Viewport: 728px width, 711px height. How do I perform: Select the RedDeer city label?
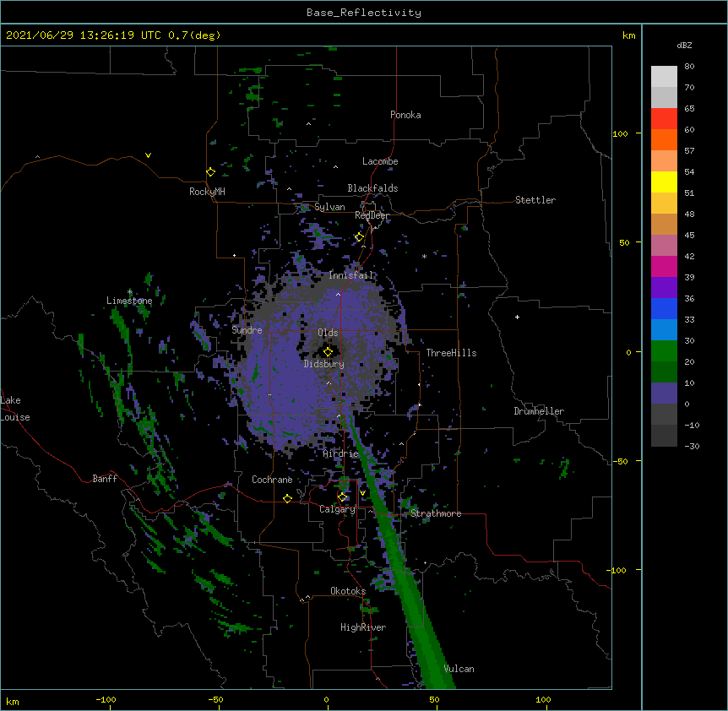pos(372,215)
